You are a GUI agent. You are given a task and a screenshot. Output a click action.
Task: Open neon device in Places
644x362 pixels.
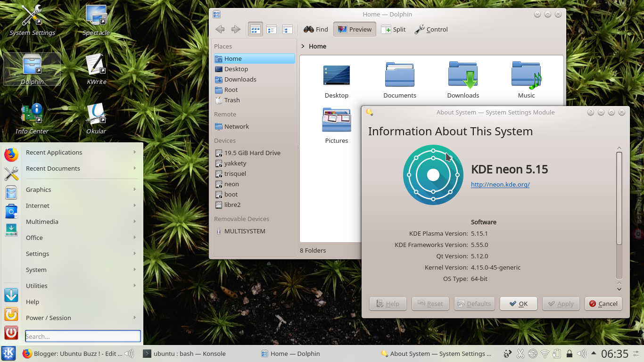[x=254, y=184]
